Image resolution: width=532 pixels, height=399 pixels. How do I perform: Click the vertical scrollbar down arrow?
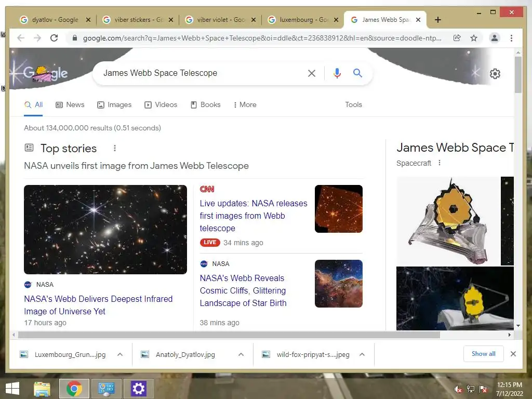518,326
